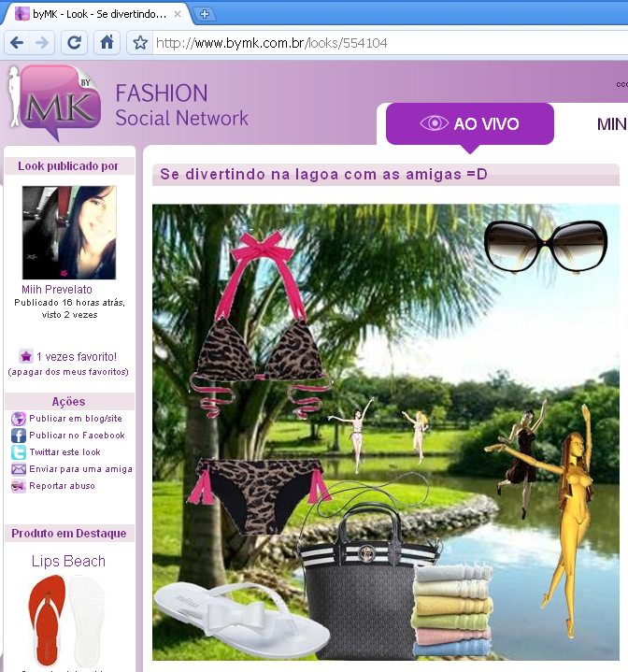The width and height of the screenshot is (628, 672).
Task: Open a new browser tab
Action: tap(205, 14)
